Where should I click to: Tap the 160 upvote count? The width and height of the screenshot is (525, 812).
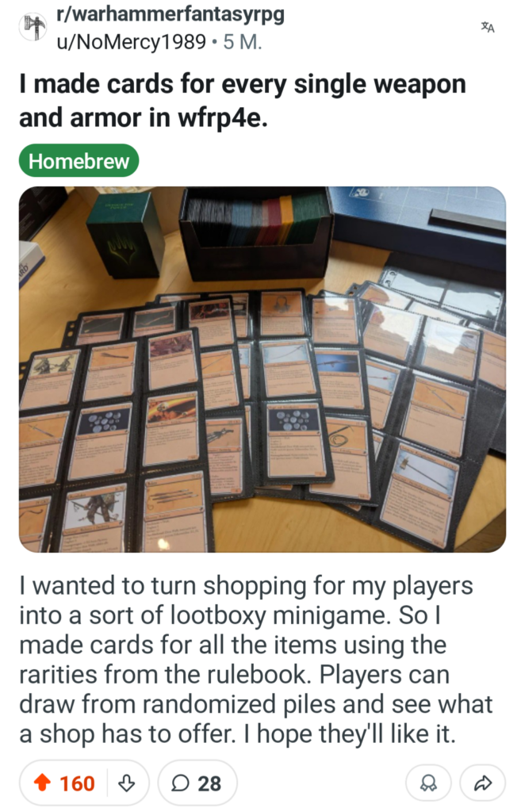pos(77,783)
